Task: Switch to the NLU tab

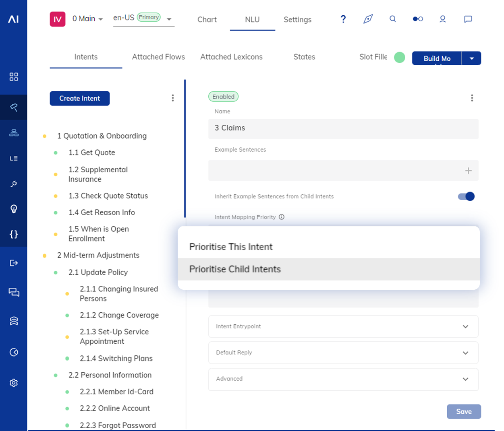Action: point(252,19)
